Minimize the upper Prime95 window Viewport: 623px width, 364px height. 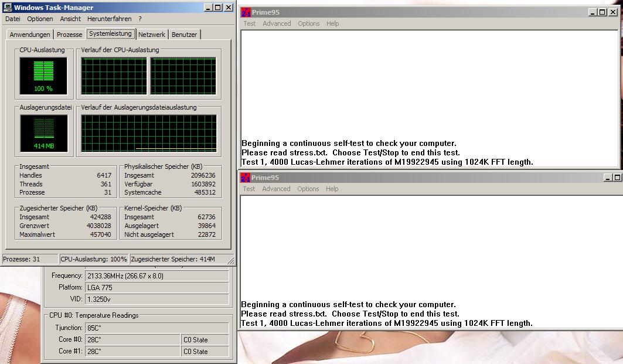[x=593, y=12]
